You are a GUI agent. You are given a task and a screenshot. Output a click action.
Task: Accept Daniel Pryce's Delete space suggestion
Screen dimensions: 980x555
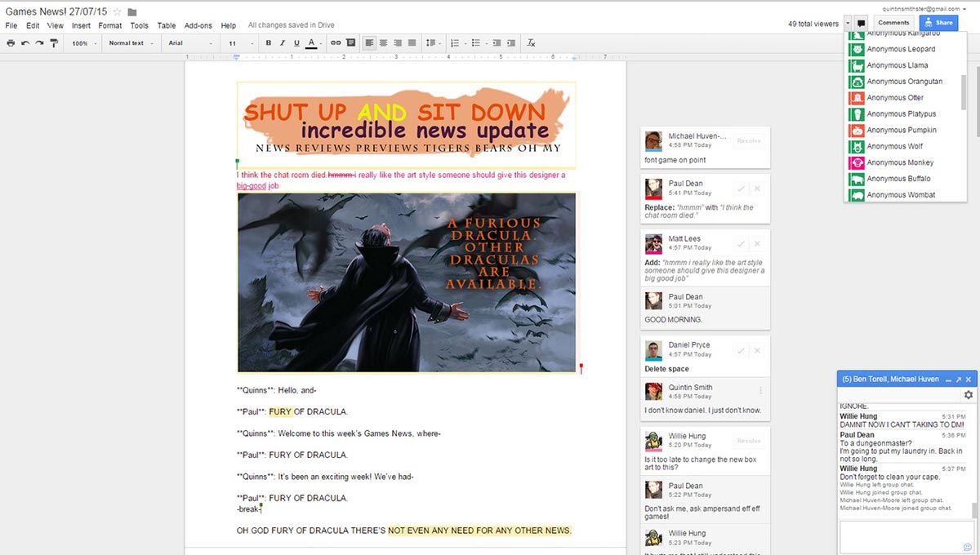point(741,350)
